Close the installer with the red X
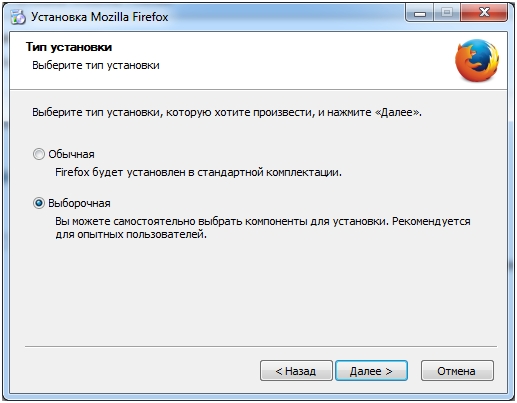This screenshot has height=403, width=517. click(x=484, y=14)
